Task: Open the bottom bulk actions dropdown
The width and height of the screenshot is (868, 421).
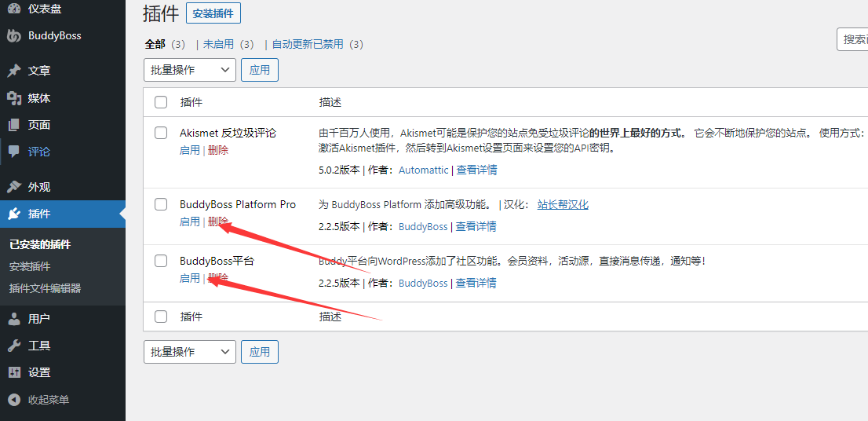Action: (189, 352)
